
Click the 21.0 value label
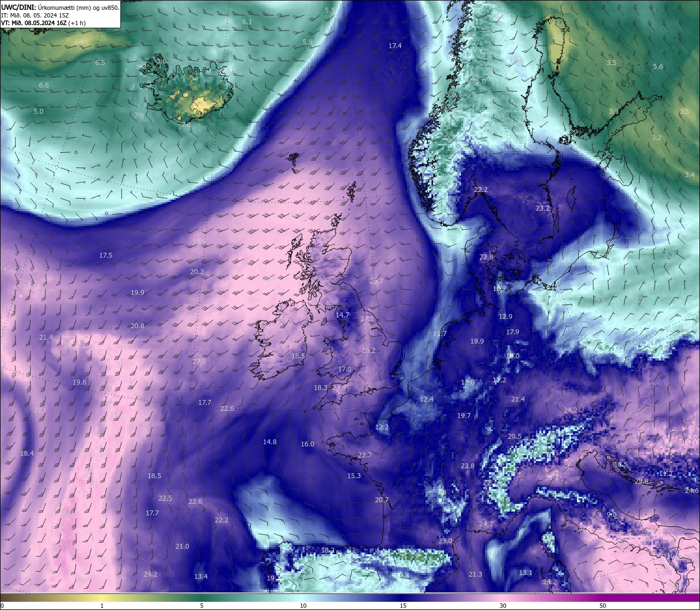pyautogui.click(x=182, y=547)
